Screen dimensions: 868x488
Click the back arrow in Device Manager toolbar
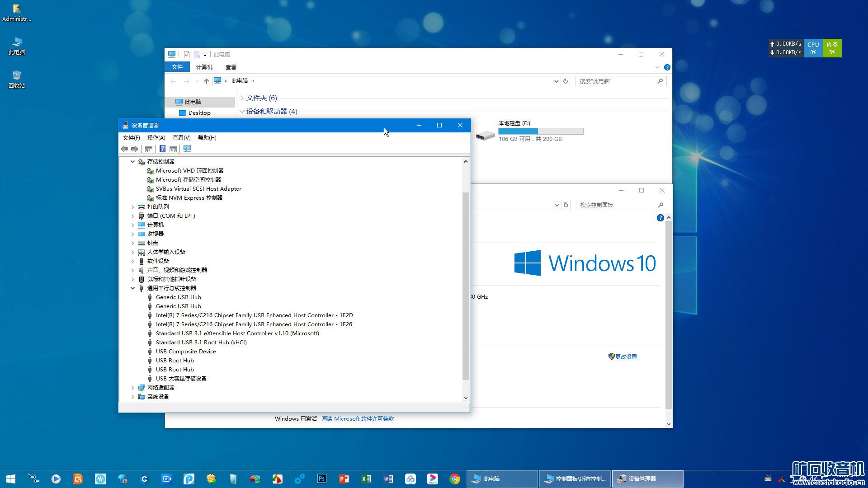click(x=124, y=149)
